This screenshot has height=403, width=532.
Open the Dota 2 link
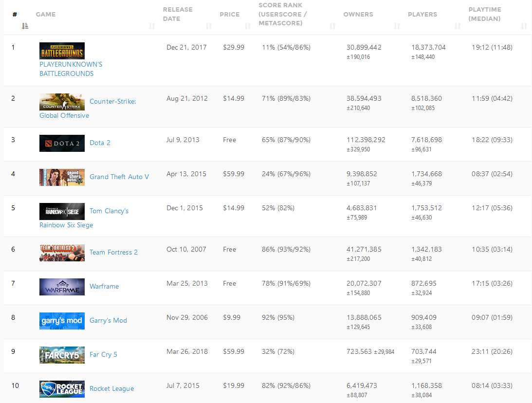click(100, 143)
